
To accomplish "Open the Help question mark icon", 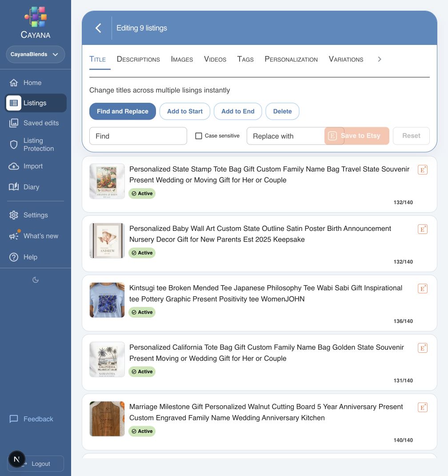I will click(x=14, y=257).
